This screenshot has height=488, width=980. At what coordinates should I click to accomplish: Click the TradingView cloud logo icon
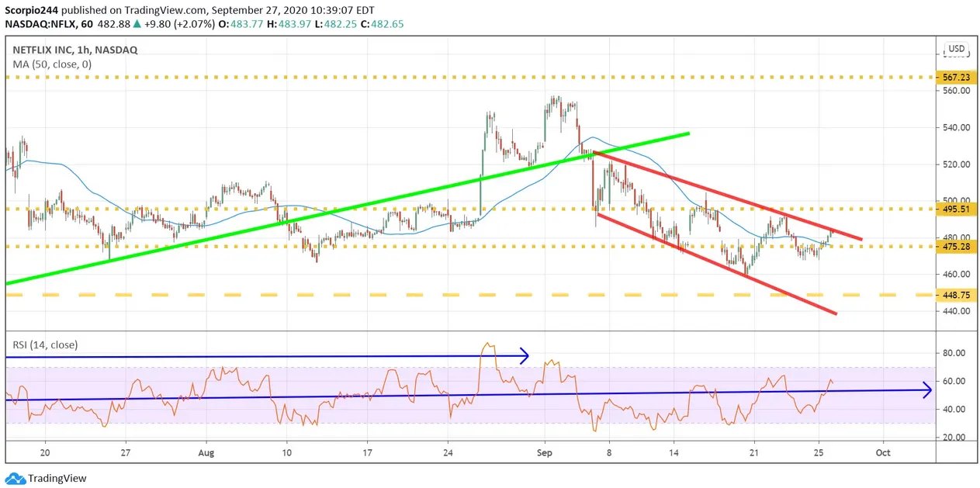click(x=15, y=479)
